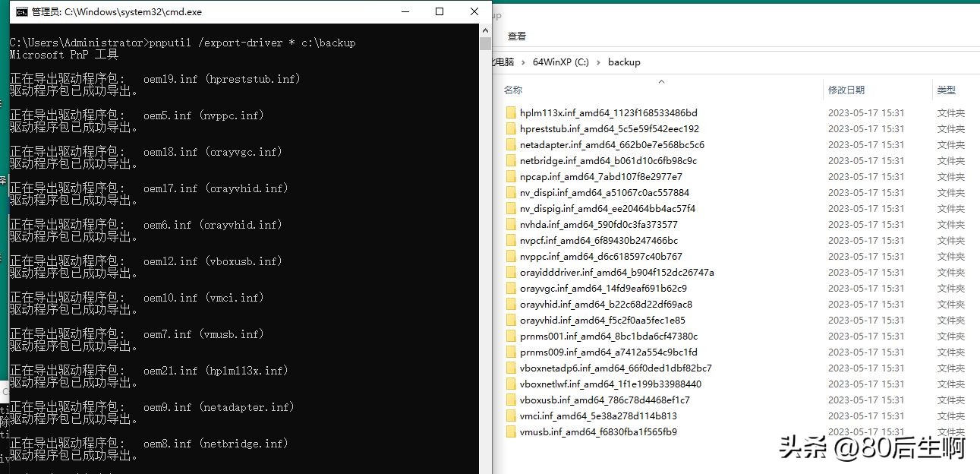
Task: Select prnms001.inf_amd64 folder icon
Action: pyautogui.click(x=511, y=337)
